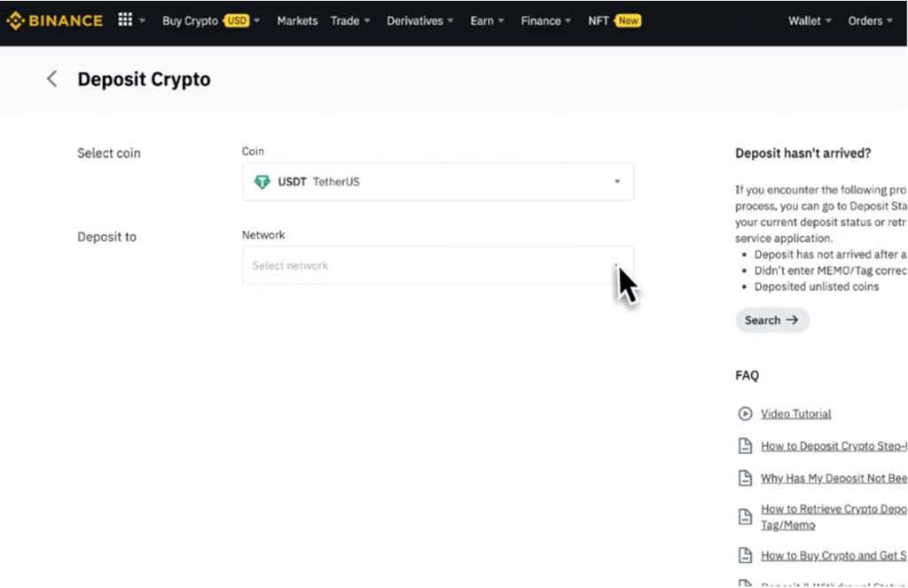Open the Select network dropdown
Image resolution: width=908 pixels, height=588 pixels.
click(438, 265)
